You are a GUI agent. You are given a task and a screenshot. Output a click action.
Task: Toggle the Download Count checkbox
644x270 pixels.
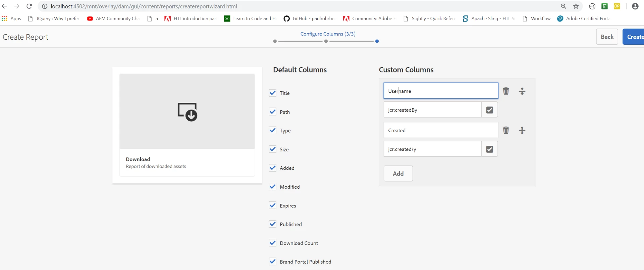click(x=273, y=243)
